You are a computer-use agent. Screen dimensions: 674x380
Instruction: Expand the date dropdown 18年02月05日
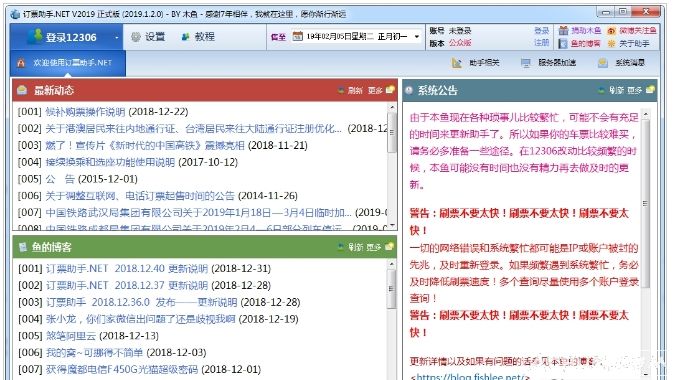pos(417,37)
